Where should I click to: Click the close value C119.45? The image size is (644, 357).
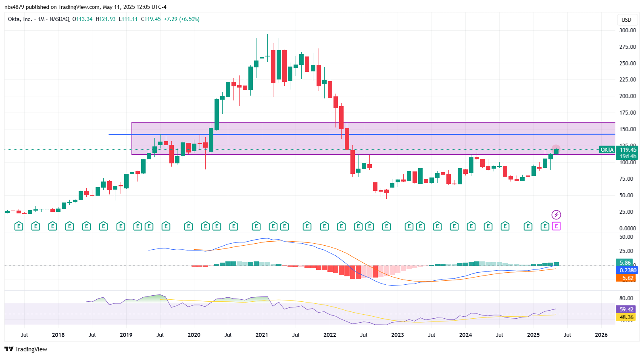pyautogui.click(x=151, y=19)
